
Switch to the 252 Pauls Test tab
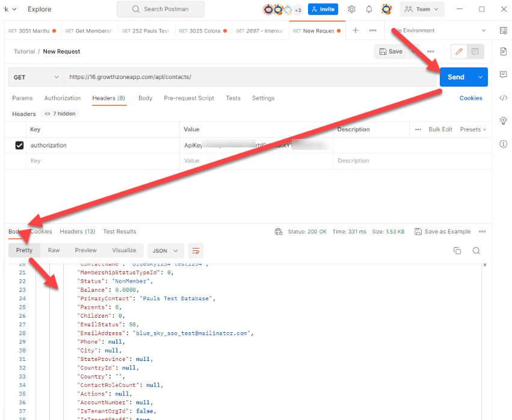coord(146,31)
